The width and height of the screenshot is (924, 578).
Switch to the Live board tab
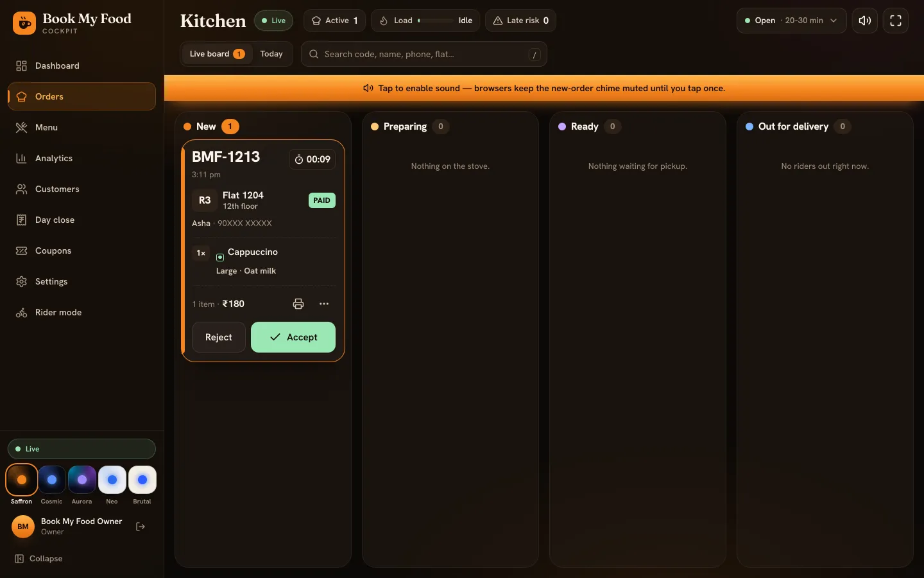pos(217,54)
